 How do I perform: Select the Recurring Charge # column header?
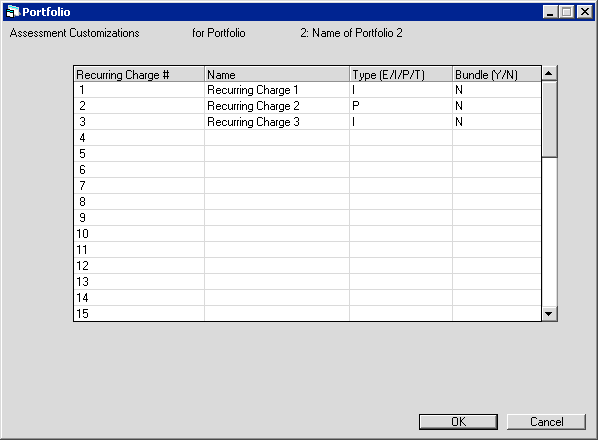tap(139, 74)
